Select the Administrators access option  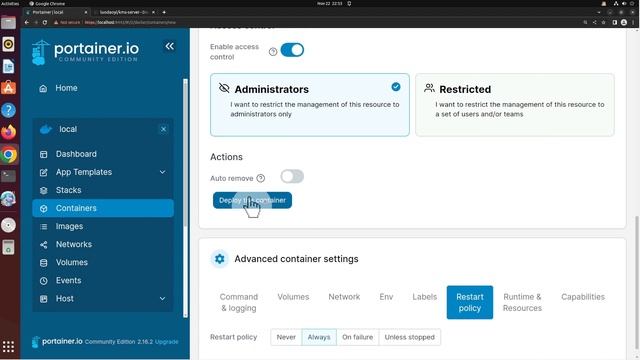click(310, 105)
